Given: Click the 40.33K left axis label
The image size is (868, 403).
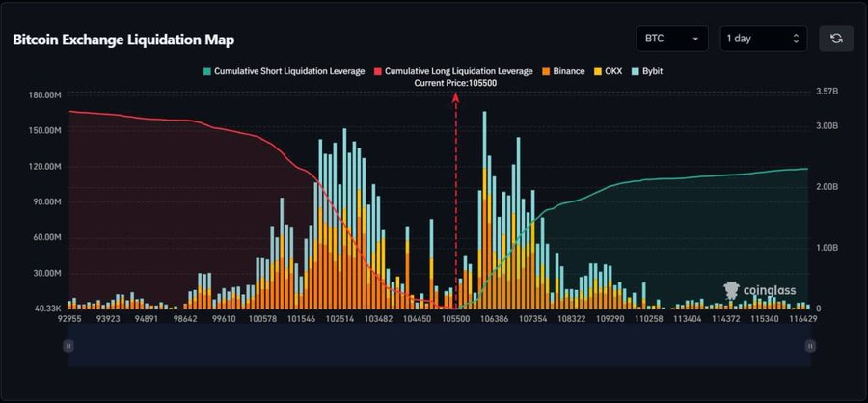Looking at the screenshot, I should 47,309.
